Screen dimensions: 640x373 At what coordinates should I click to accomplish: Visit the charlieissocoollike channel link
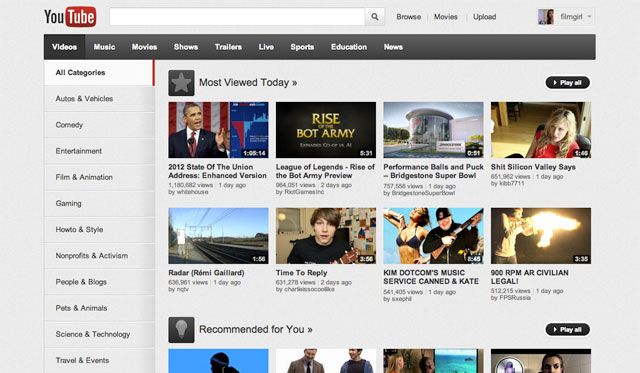click(309, 289)
